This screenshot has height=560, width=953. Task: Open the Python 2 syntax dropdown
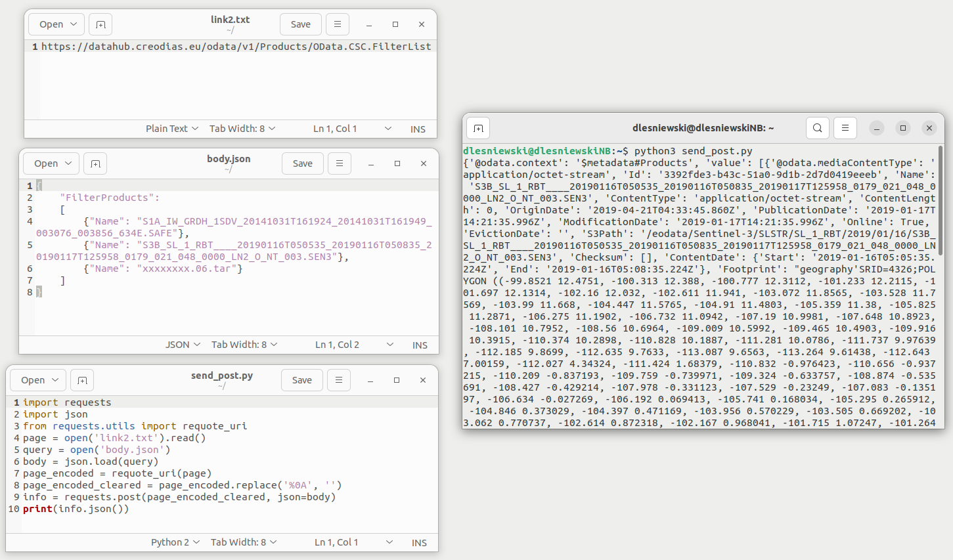[x=175, y=542]
